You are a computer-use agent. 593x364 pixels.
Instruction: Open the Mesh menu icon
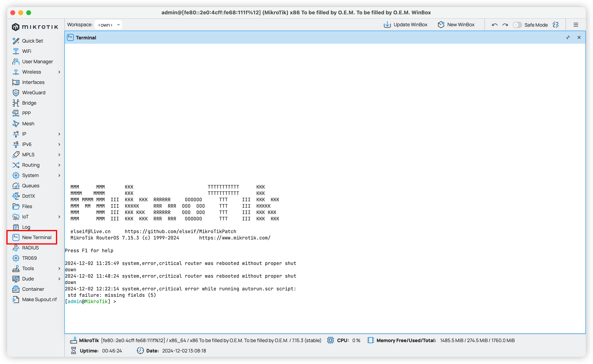[16, 124]
